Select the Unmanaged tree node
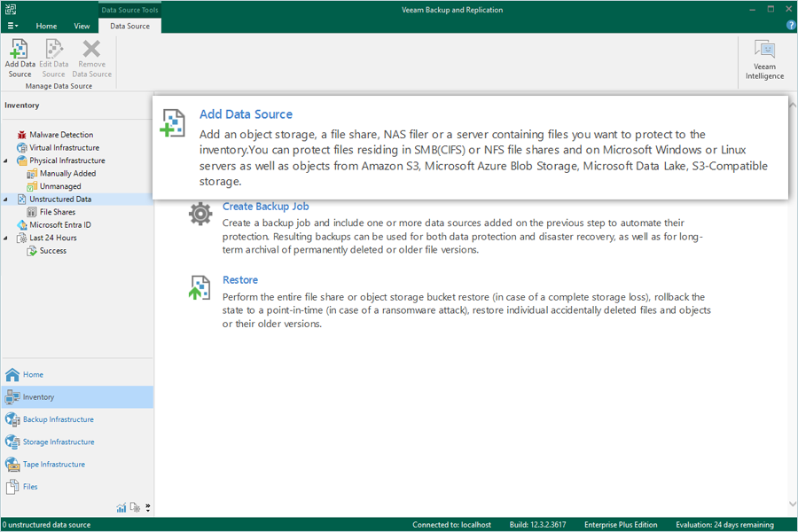Image resolution: width=798 pixels, height=532 pixels. click(60, 186)
